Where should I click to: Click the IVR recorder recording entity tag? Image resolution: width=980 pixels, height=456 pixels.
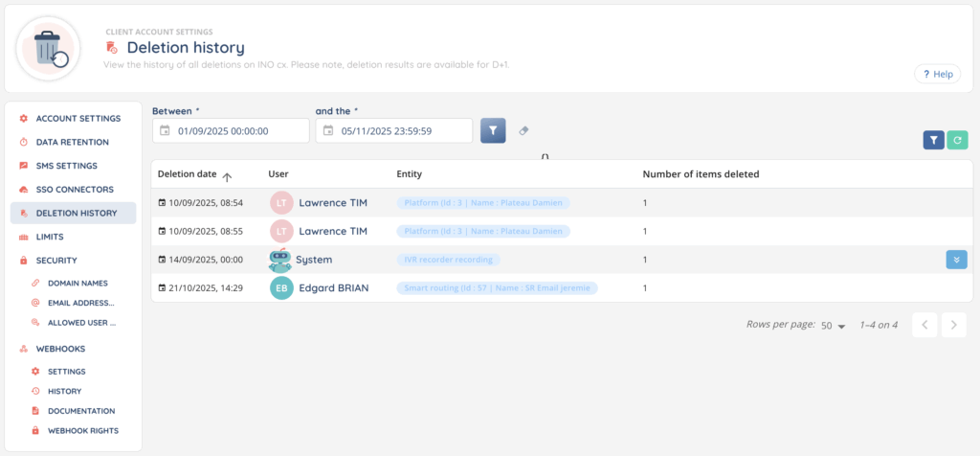point(448,260)
